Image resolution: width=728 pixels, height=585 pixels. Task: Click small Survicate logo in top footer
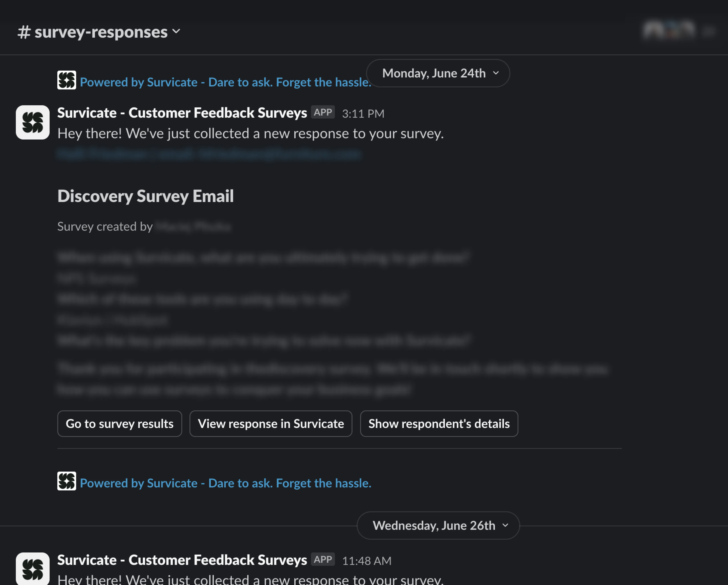[x=67, y=80]
